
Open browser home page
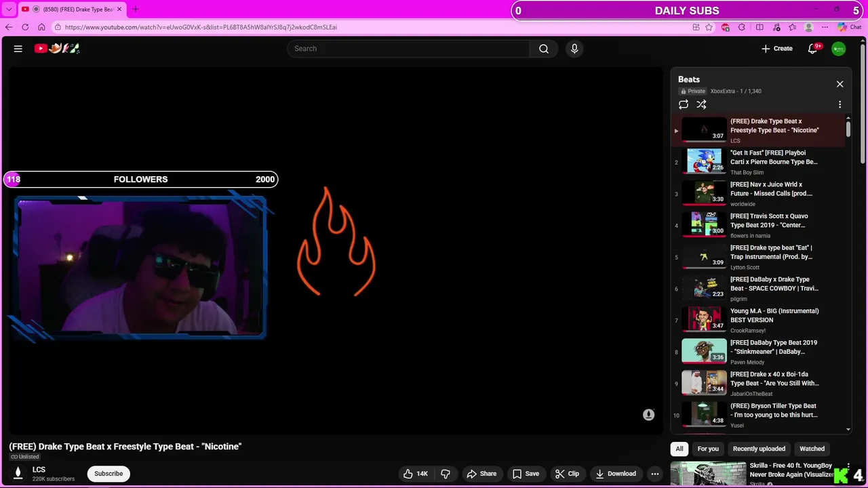41,27
